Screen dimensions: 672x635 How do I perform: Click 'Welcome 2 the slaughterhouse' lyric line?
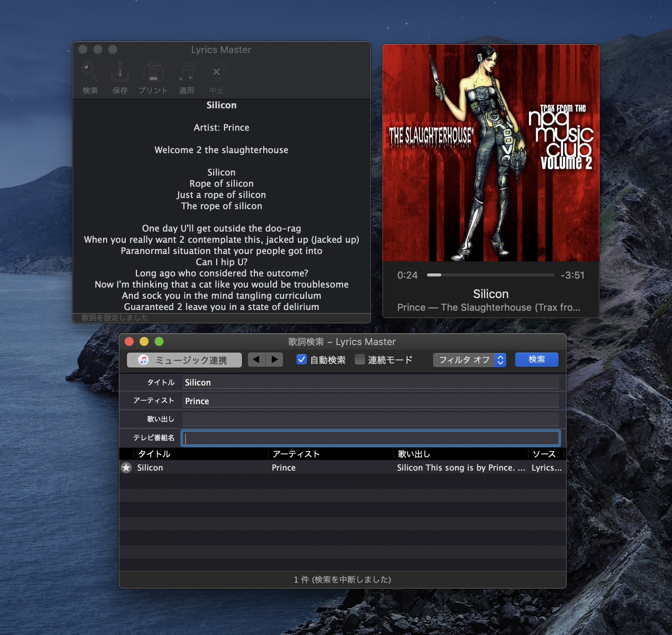[221, 150]
